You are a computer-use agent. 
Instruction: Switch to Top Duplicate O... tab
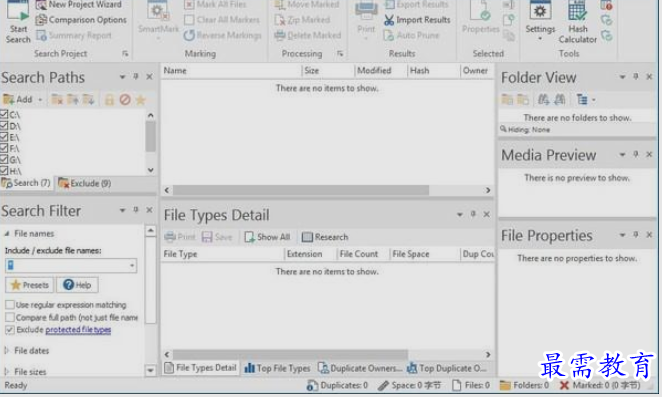point(447,368)
